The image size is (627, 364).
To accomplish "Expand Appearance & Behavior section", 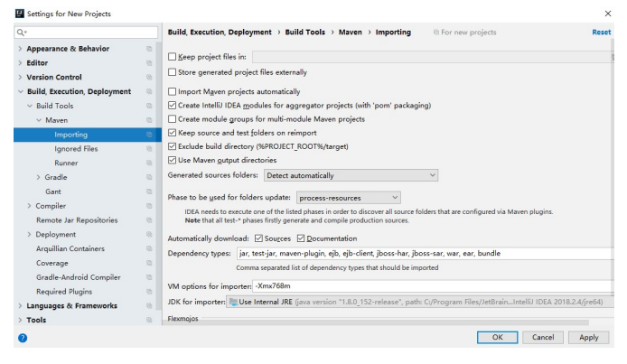I will [x=20, y=49].
